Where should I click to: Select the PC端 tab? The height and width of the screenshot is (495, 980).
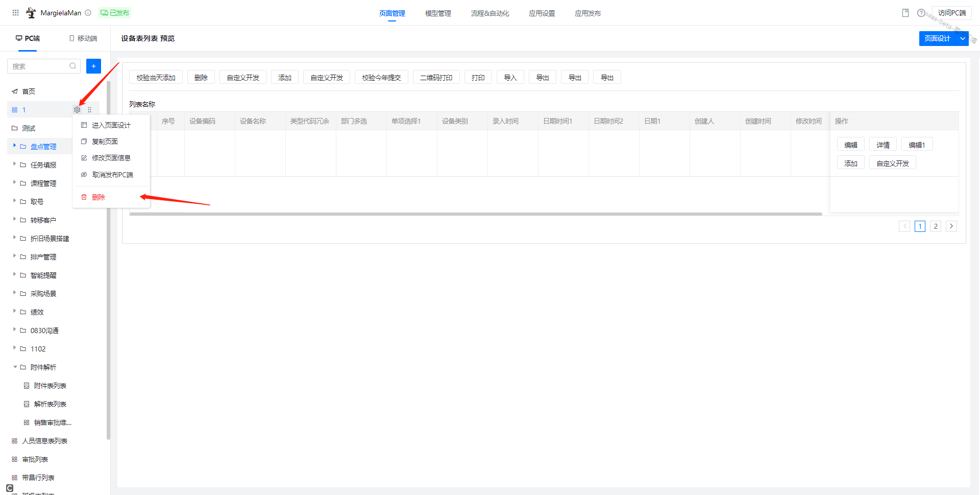[28, 38]
